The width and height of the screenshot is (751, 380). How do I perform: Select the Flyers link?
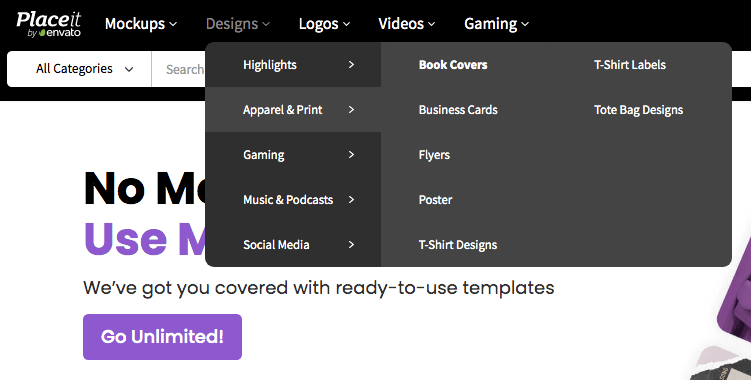pyautogui.click(x=434, y=155)
